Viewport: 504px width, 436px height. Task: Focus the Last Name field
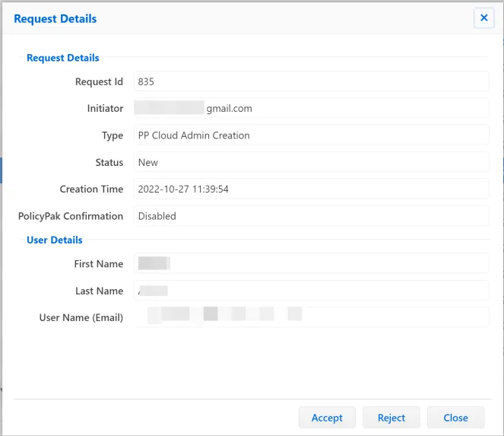(311, 291)
